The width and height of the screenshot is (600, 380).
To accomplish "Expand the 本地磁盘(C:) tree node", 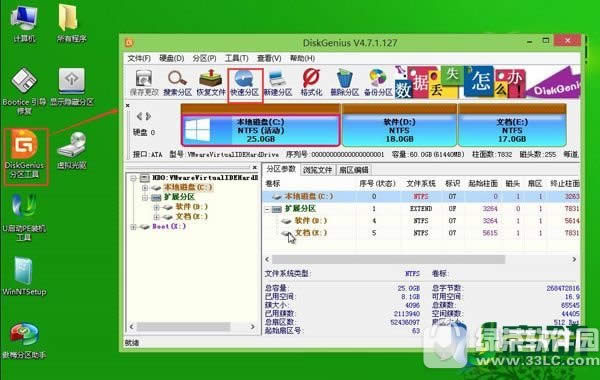I will tap(145, 188).
